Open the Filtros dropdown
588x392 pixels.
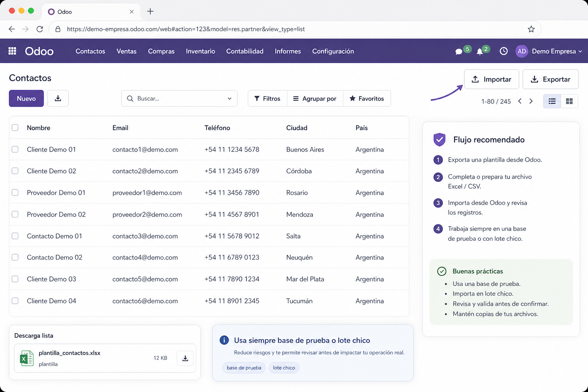[x=268, y=98]
